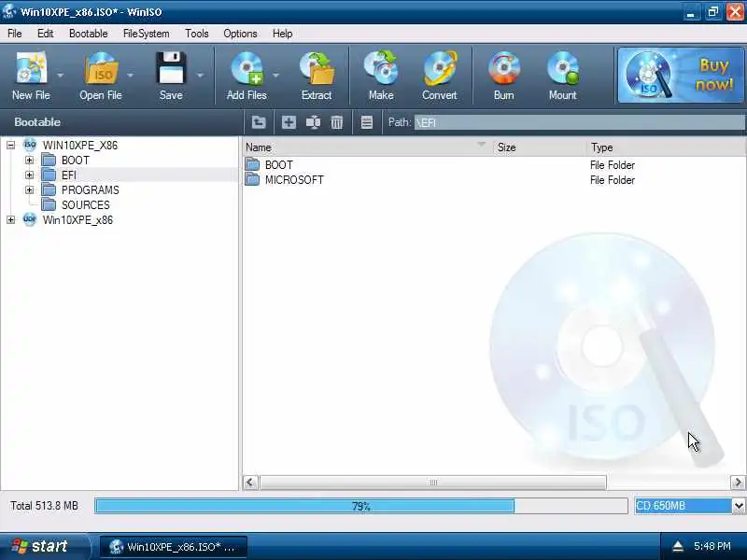This screenshot has width=747, height=560.
Task: Expand the BOOT folder in tree
Action: click(x=30, y=160)
